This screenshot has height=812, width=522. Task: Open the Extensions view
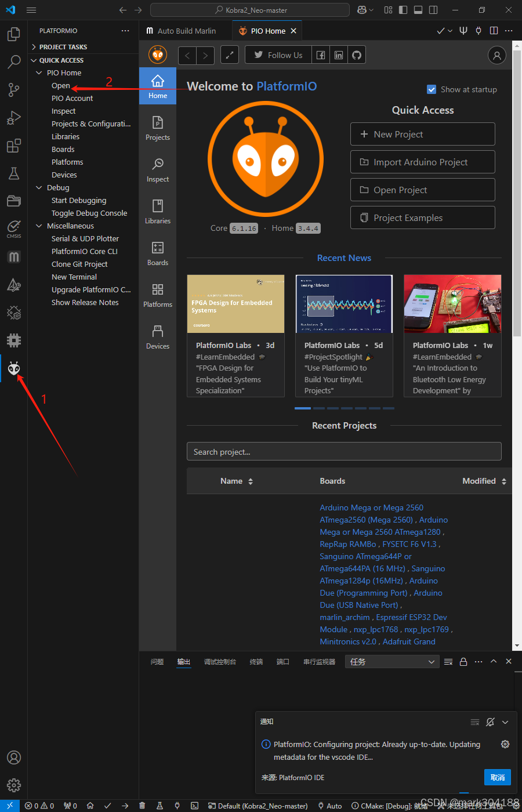(x=13, y=146)
